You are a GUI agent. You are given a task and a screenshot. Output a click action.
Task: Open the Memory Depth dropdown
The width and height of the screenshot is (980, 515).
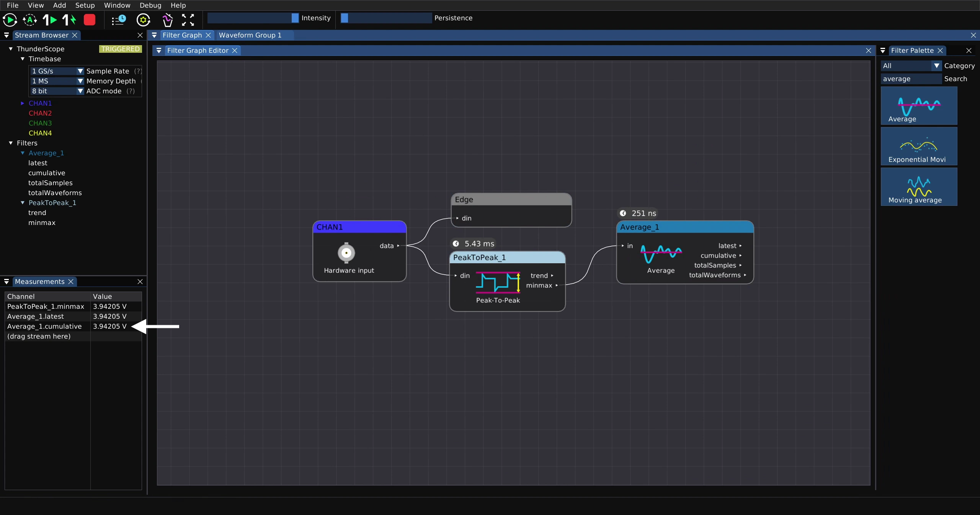[x=57, y=81]
